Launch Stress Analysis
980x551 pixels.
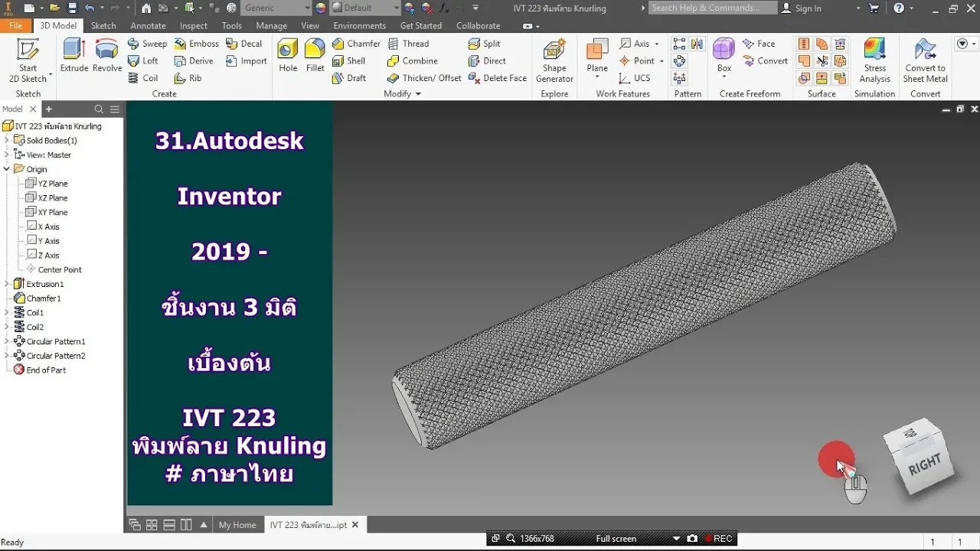874,60
